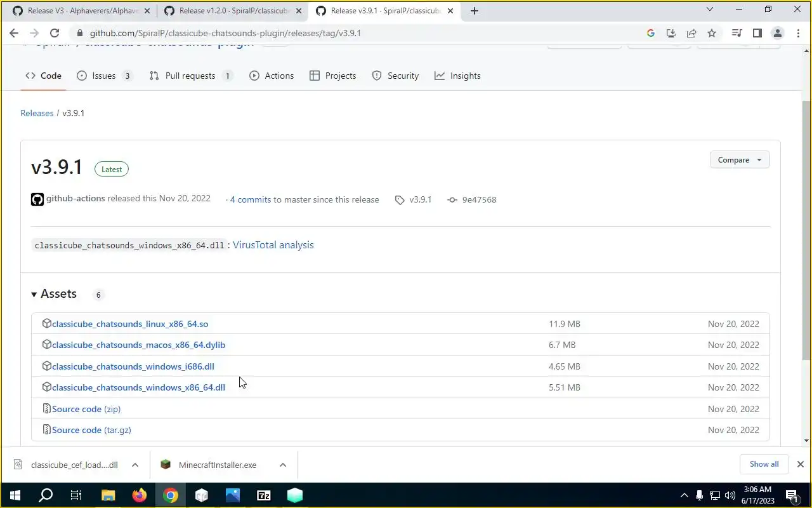The width and height of the screenshot is (812, 508).
Task: Close the downloads bar
Action: (801, 464)
